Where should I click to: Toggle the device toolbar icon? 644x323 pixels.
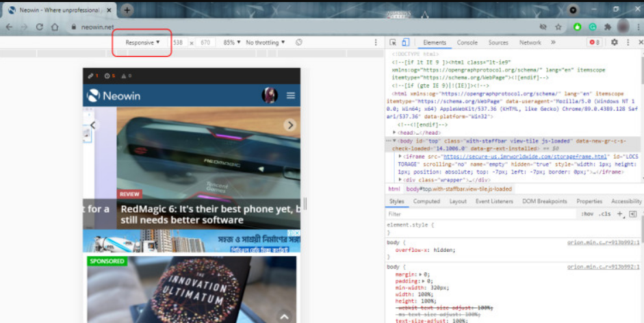click(405, 42)
